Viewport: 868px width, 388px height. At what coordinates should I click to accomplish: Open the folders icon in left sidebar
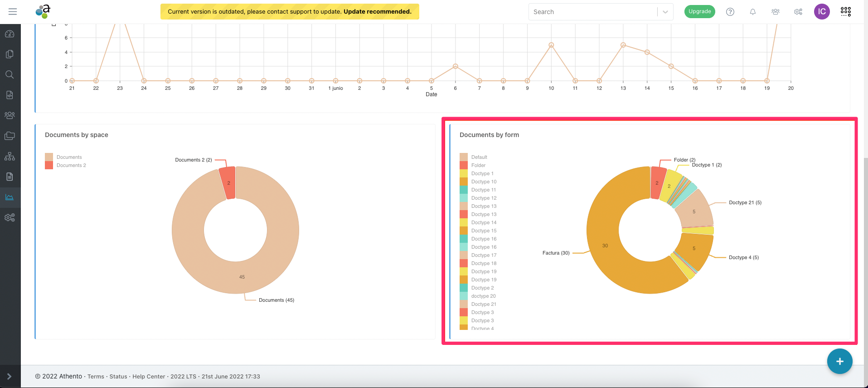10,136
